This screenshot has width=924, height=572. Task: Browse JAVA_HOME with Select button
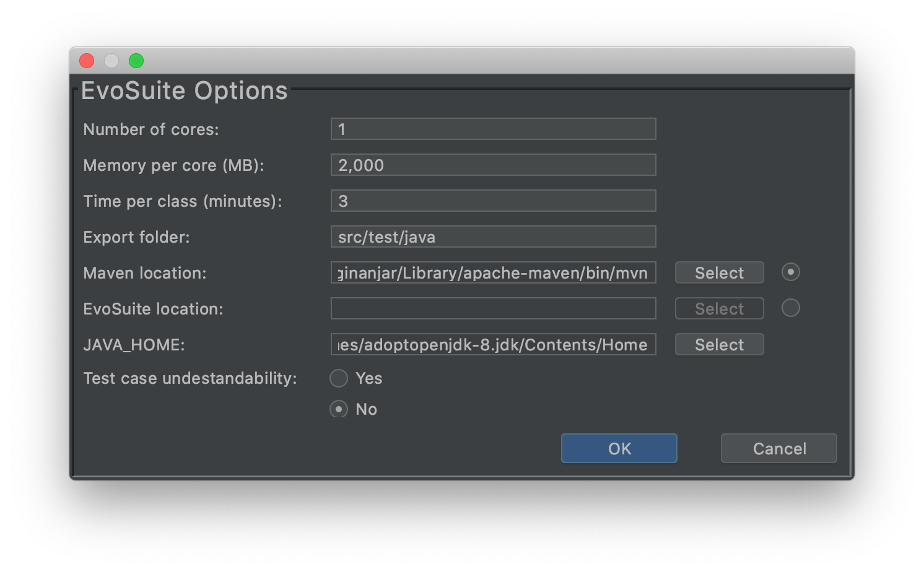[x=719, y=344]
